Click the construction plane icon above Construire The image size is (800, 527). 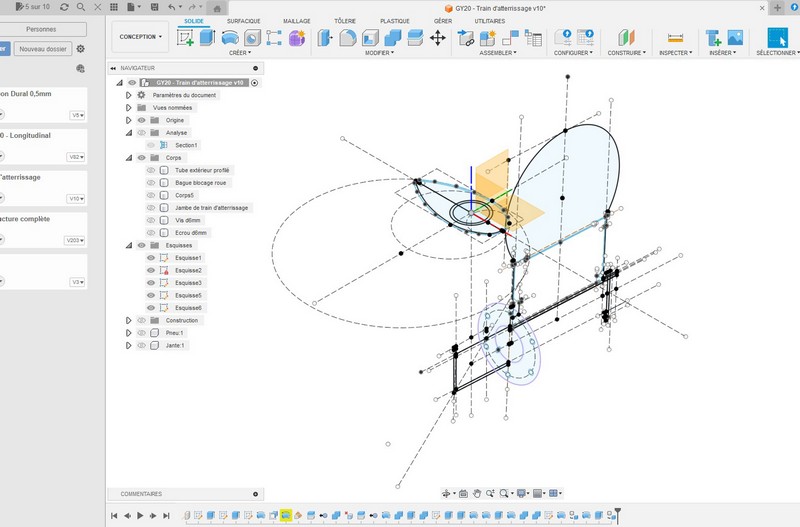pyautogui.click(x=626, y=38)
